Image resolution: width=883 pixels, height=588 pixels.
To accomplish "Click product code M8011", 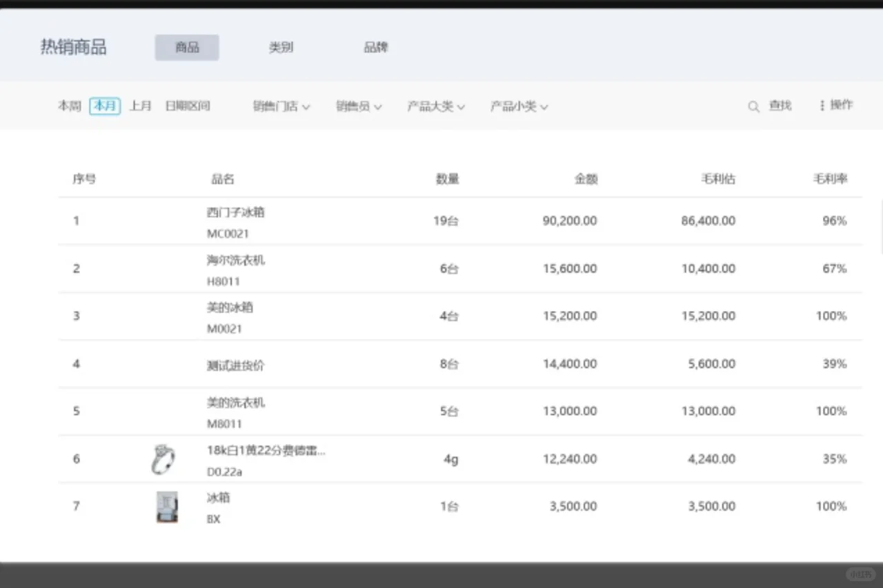I will click(x=225, y=424).
